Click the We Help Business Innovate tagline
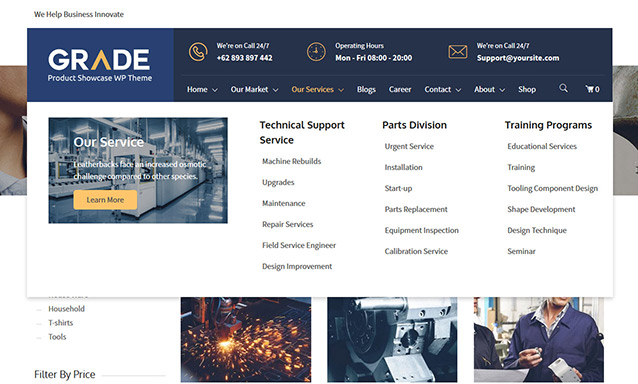Viewport: 638px width, 384px height. point(79,14)
